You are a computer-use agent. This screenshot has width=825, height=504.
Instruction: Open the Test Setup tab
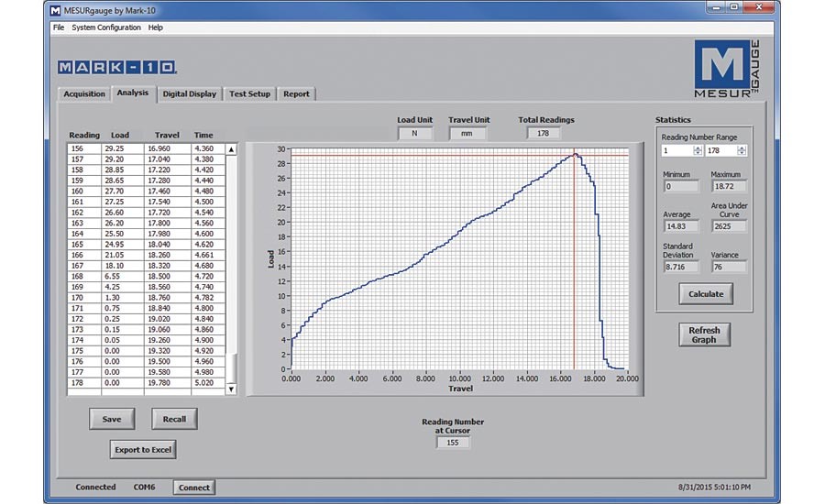tap(249, 93)
